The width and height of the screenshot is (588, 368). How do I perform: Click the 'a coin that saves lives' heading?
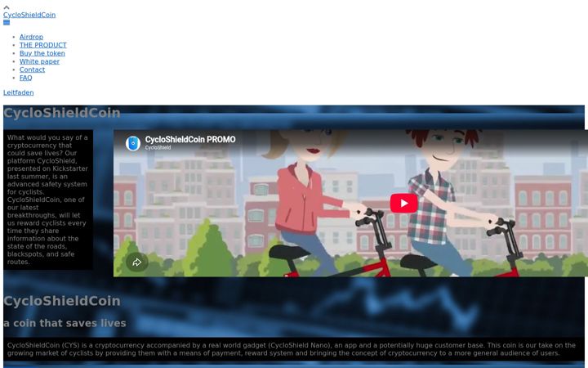(65, 323)
